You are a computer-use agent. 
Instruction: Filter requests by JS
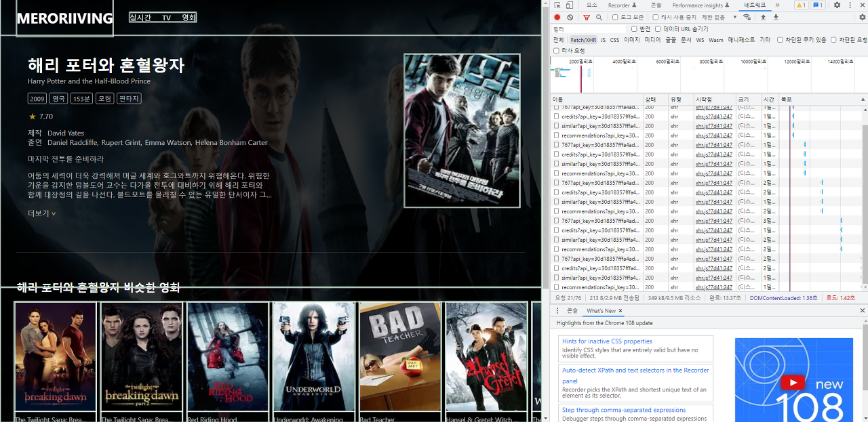pyautogui.click(x=603, y=40)
